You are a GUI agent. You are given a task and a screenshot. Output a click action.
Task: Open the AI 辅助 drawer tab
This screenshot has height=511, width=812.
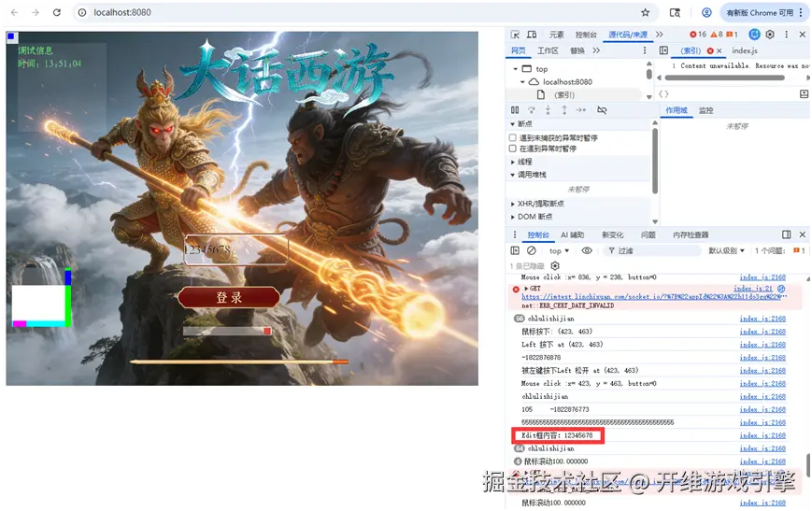click(x=572, y=234)
